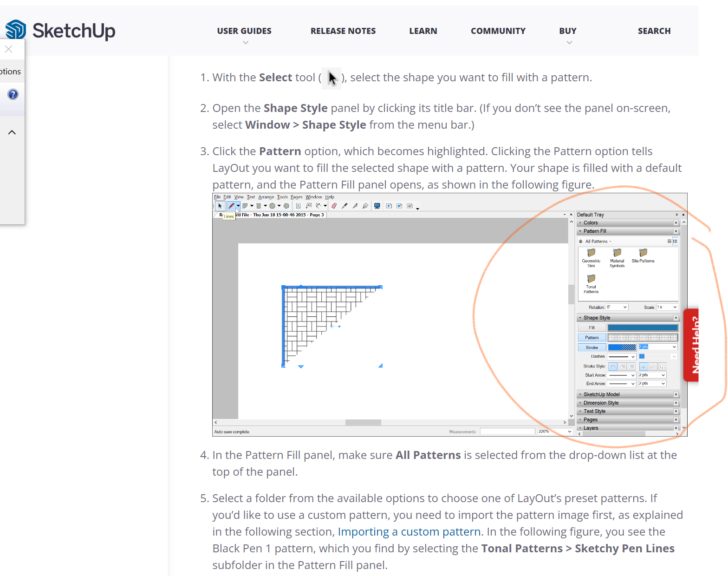Image resolution: width=728 pixels, height=576 pixels.
Task: Choose the Label tool in the LayOut toolbar
Action: click(309, 206)
